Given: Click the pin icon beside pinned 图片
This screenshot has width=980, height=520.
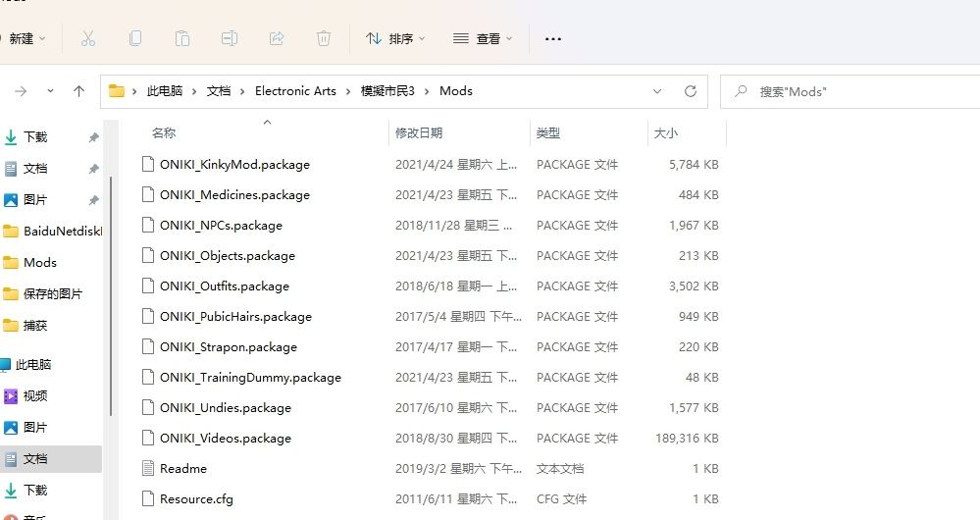Looking at the screenshot, I should tap(94, 200).
